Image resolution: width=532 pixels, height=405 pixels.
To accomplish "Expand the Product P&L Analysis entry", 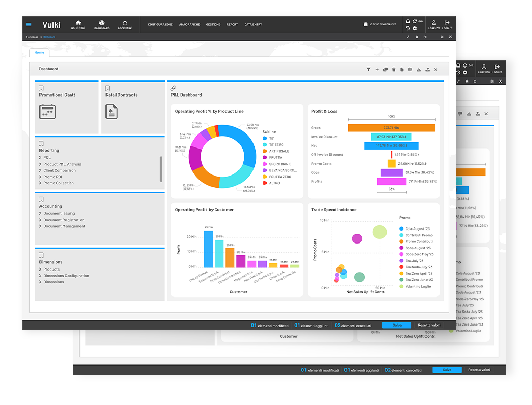I will pyautogui.click(x=62, y=164).
